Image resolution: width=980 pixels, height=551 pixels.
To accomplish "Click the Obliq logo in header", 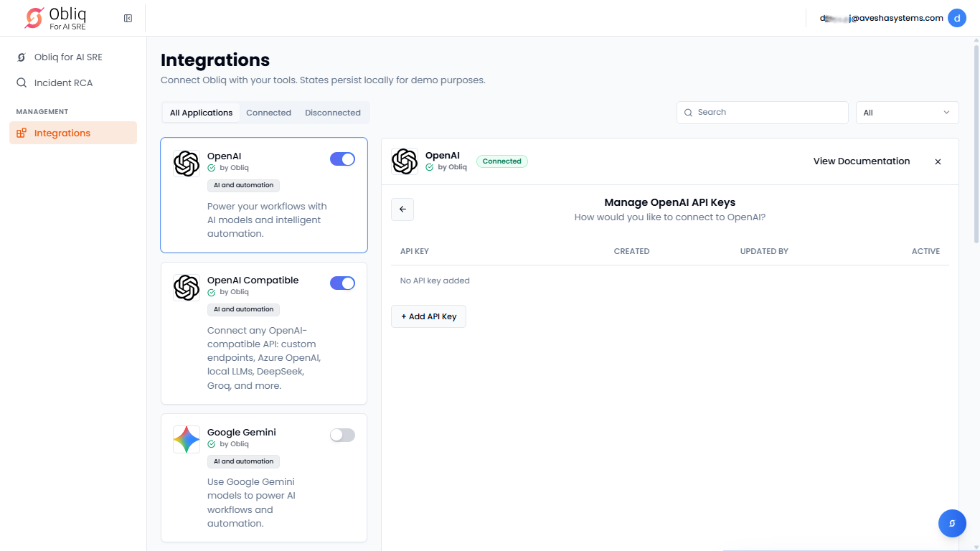I will pos(56,18).
